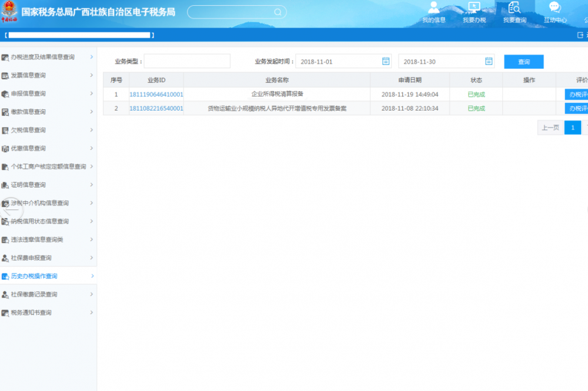Expand 办税进度及结果信息查询 chevron
Viewport: 588px width, 391px height.
pyautogui.click(x=91, y=57)
